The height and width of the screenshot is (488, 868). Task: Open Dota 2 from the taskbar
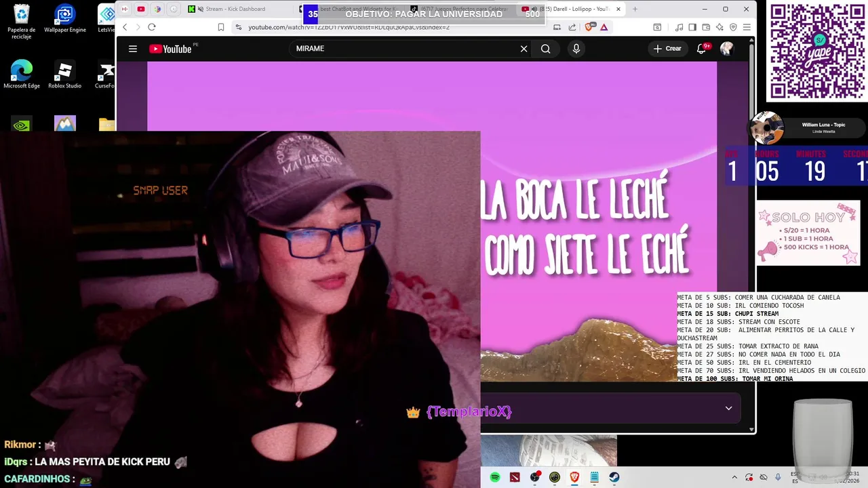pos(515,477)
